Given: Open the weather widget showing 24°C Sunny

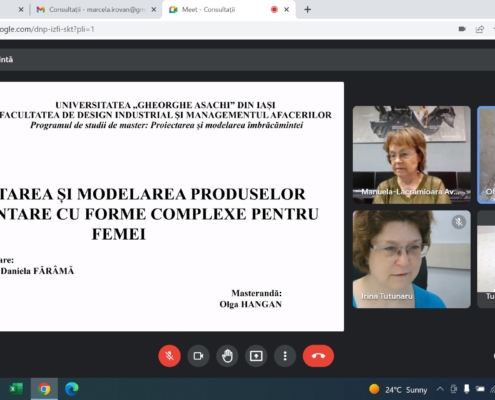Looking at the screenshot, I should pyautogui.click(x=398, y=389).
